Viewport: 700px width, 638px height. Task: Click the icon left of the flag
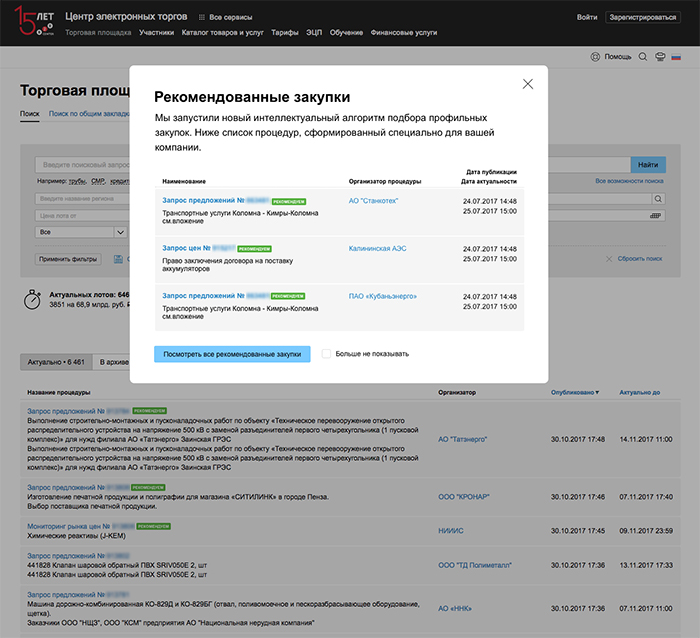(x=660, y=57)
